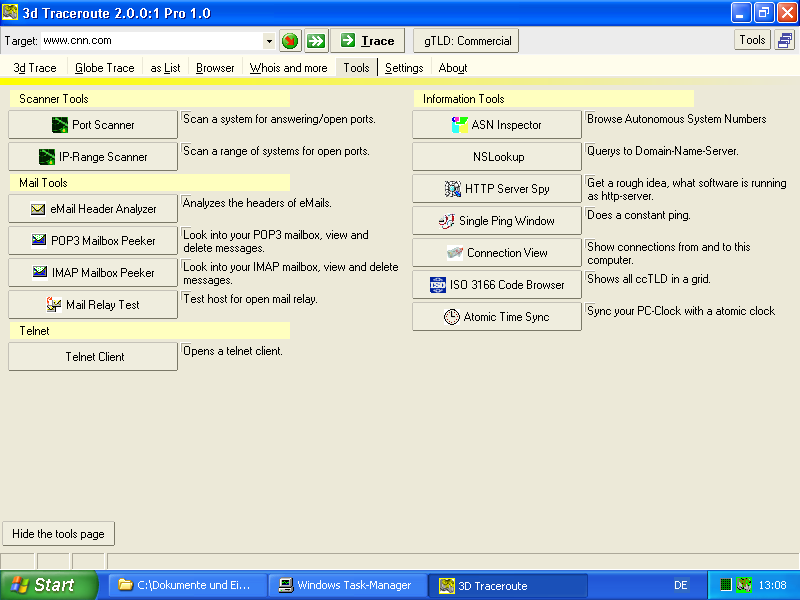The height and width of the screenshot is (600, 800).
Task: Click the DE language indicator
Action: coord(681,585)
